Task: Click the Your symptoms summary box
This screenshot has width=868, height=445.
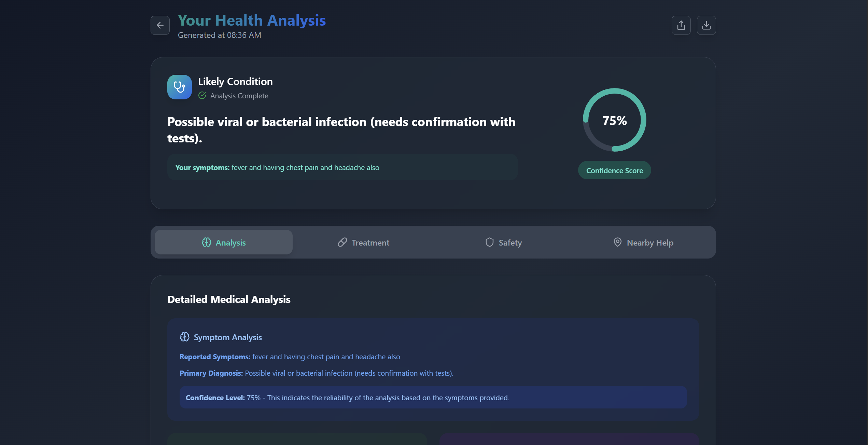Action: point(342,167)
